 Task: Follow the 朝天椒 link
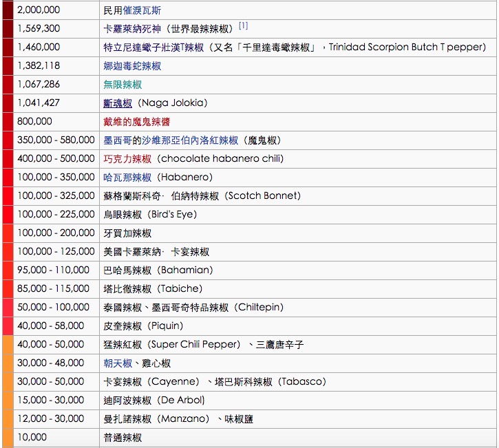[118, 363]
